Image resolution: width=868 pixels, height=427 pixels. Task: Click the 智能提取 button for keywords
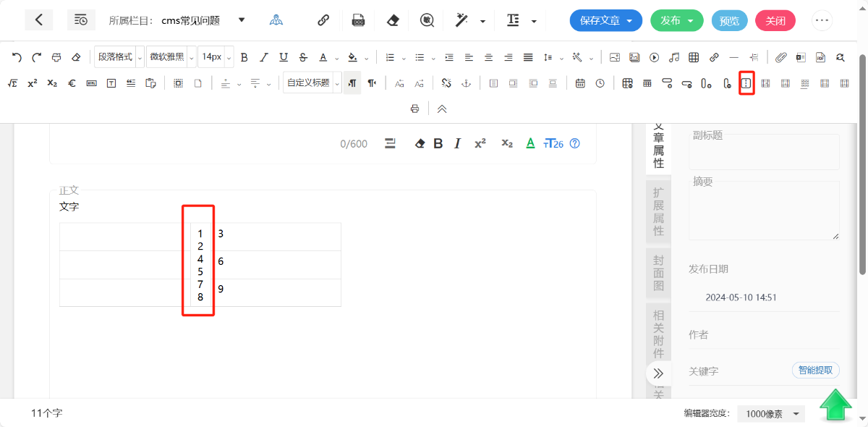816,370
